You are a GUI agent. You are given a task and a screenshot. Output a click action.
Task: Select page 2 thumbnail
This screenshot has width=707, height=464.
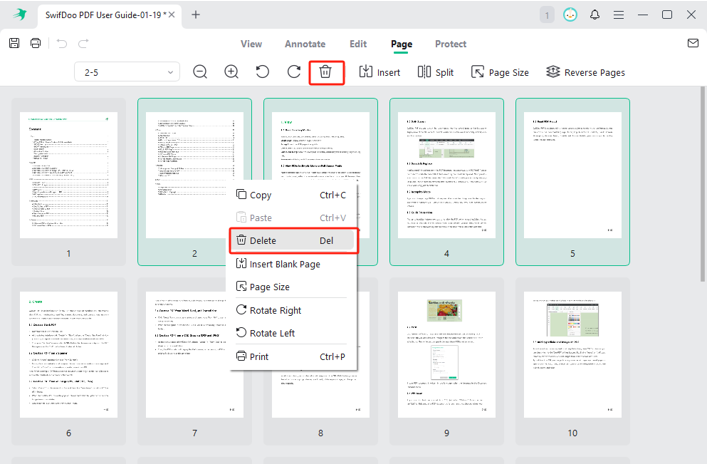[194, 182]
